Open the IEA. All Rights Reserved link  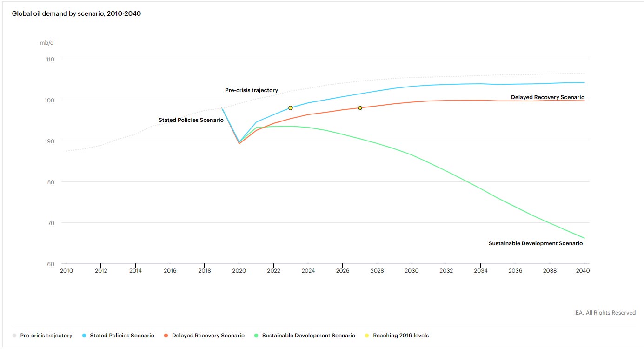[x=604, y=312]
